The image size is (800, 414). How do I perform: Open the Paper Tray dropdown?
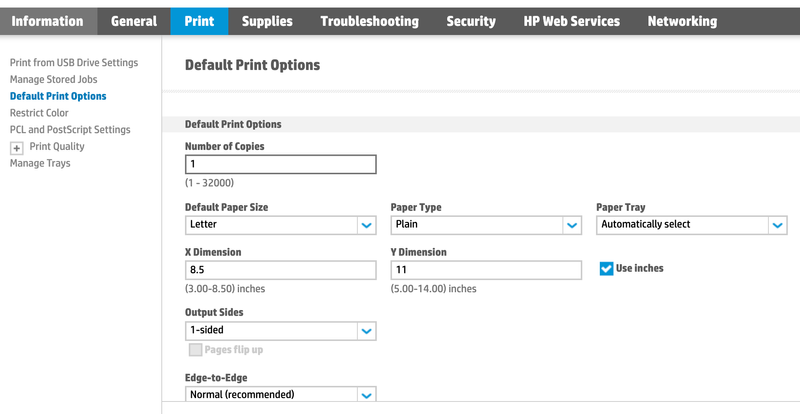click(692, 225)
